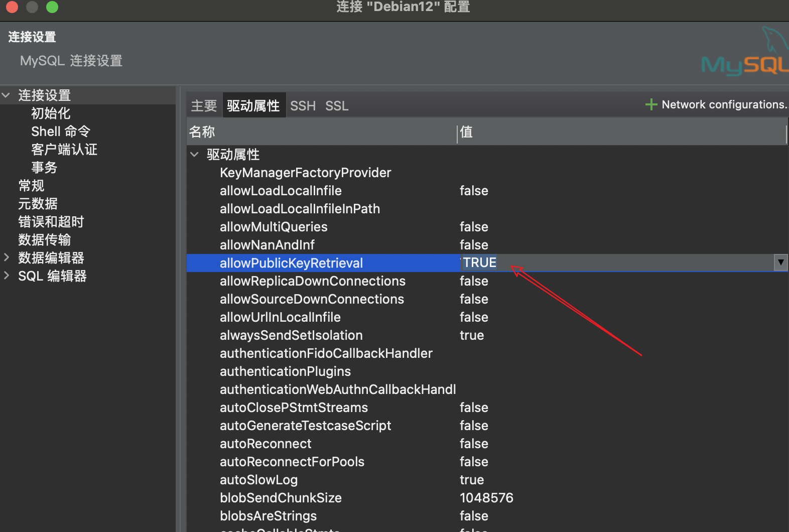
Task: Select the autoClosePStmtStreams property
Action: 294,408
